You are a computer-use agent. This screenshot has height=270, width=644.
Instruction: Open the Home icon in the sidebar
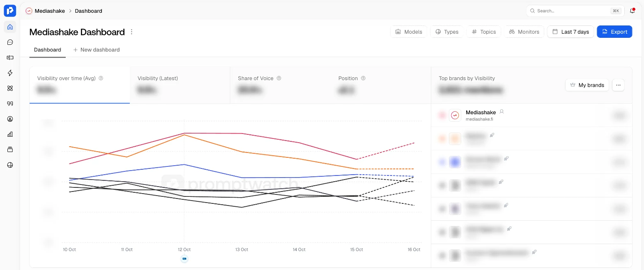tap(10, 27)
